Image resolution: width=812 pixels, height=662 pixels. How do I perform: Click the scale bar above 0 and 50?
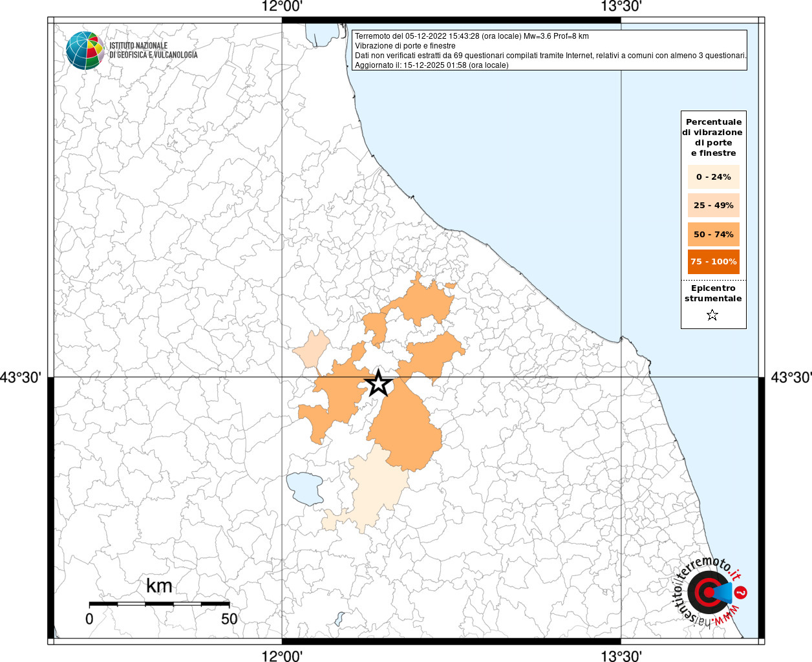159,604
